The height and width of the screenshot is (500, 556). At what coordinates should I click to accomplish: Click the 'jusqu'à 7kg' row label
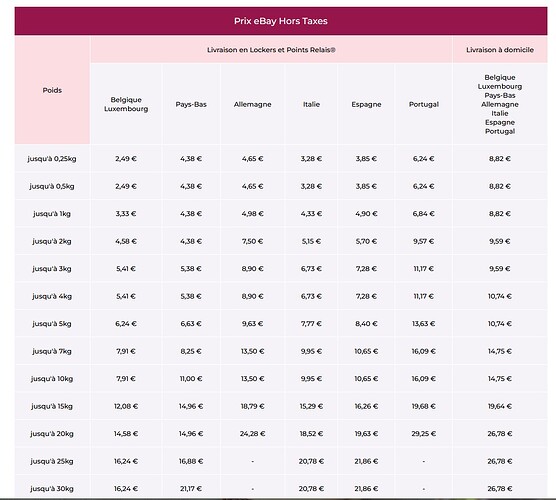tap(52, 351)
